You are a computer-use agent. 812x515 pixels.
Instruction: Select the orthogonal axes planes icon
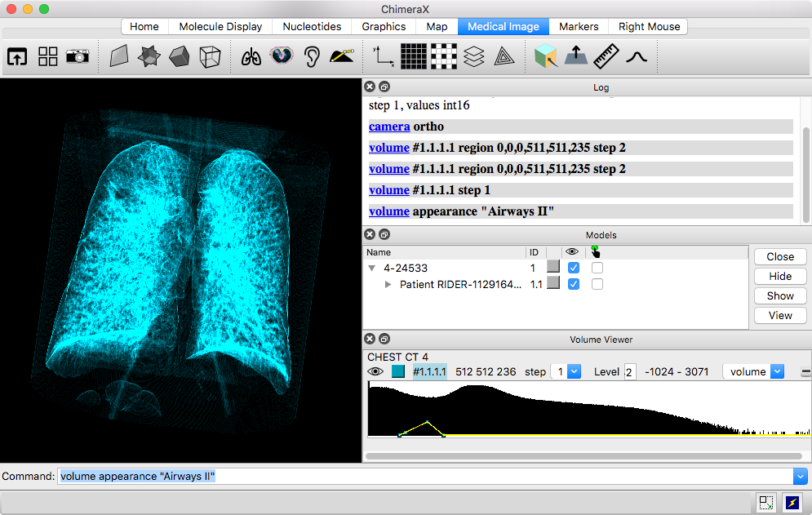(x=383, y=56)
